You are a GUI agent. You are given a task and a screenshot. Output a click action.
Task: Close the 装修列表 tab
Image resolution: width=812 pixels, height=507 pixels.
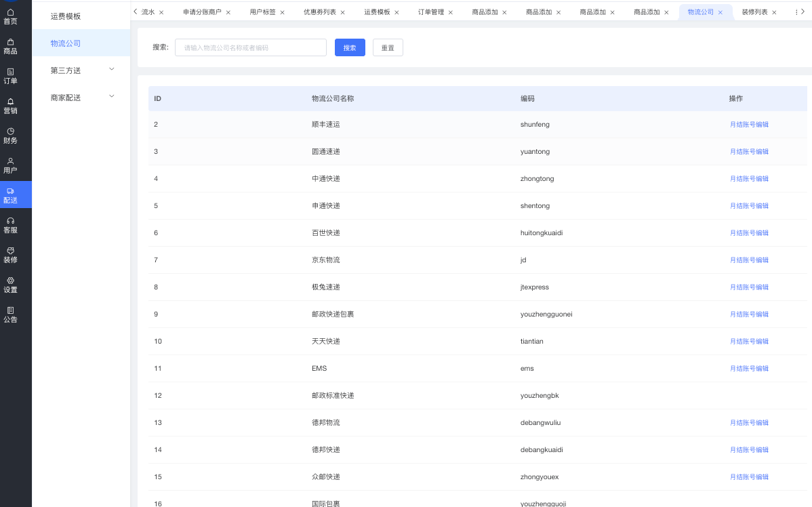(774, 12)
